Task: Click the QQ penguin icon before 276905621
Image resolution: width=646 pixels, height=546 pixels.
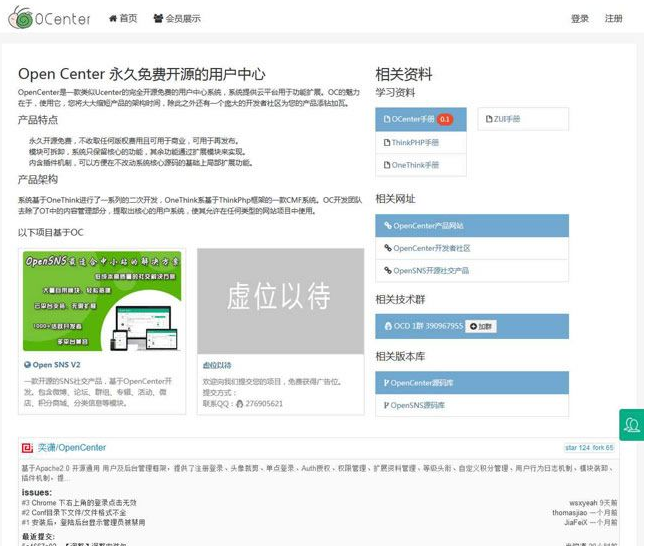Action: coord(240,404)
